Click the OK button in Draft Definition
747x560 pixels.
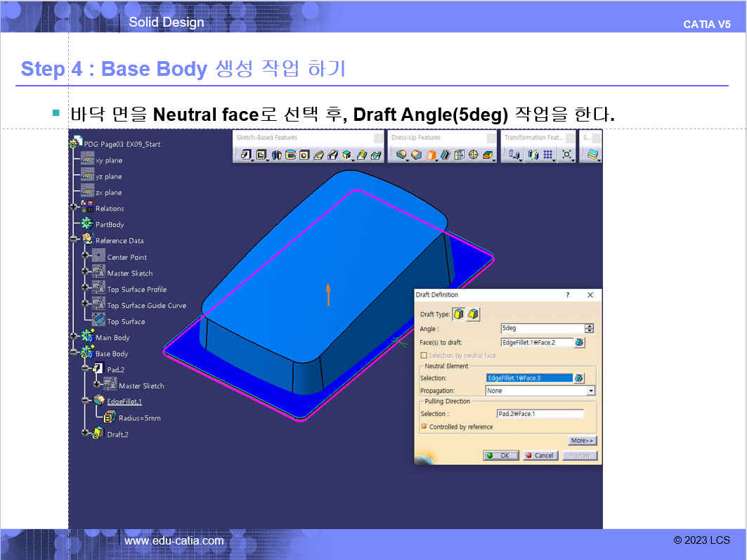click(x=501, y=455)
